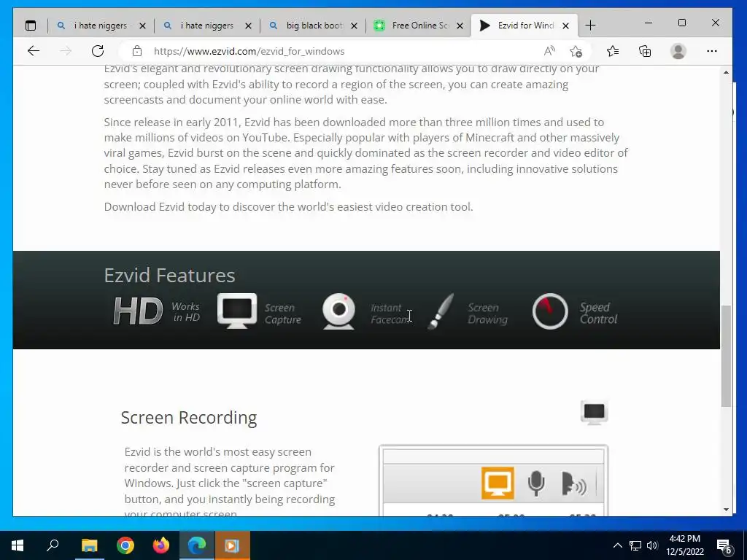The width and height of the screenshot is (747, 560).
Task: Click the 'Screen Drawing' feature label
Action: (x=487, y=314)
